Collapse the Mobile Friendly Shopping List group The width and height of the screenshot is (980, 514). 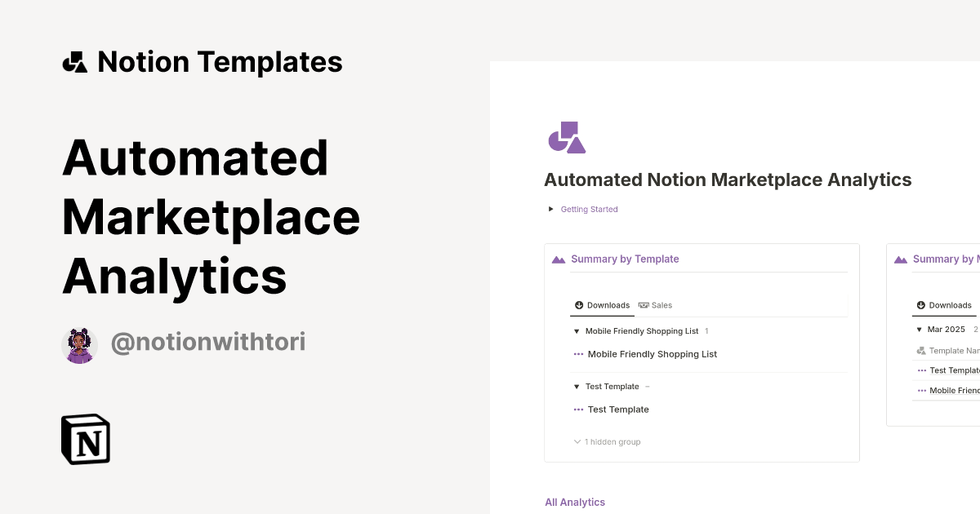coord(577,331)
